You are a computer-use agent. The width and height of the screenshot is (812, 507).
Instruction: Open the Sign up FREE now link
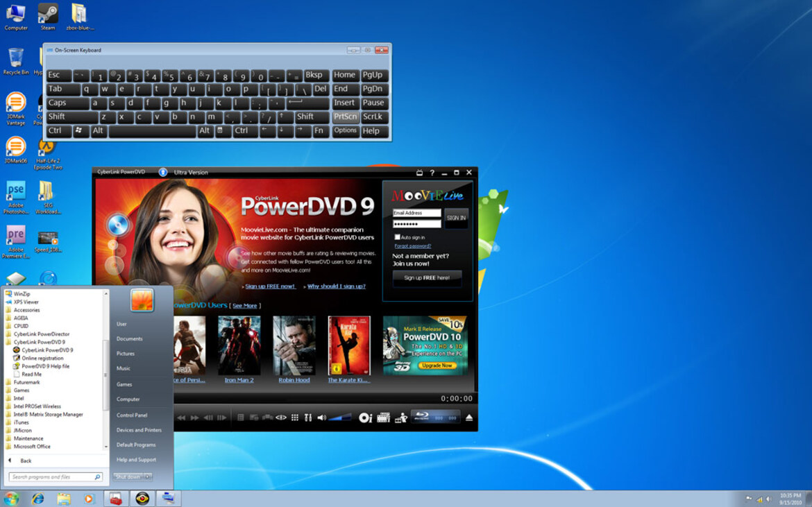270,286
